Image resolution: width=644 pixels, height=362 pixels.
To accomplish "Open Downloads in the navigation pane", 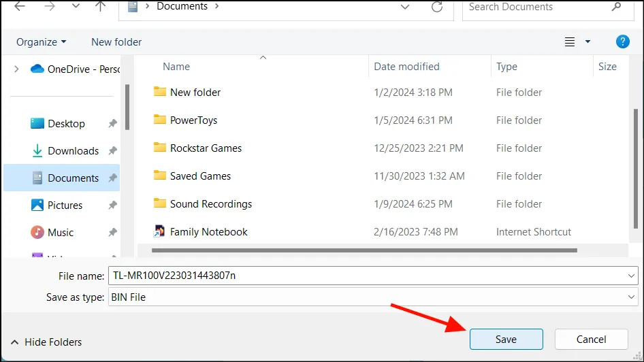I will pos(65,150).
